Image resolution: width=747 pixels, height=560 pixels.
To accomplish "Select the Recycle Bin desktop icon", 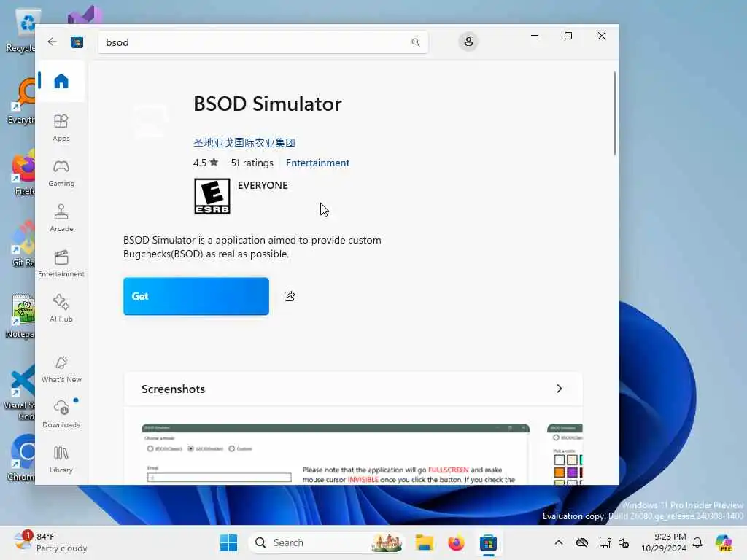I will pos(23,31).
